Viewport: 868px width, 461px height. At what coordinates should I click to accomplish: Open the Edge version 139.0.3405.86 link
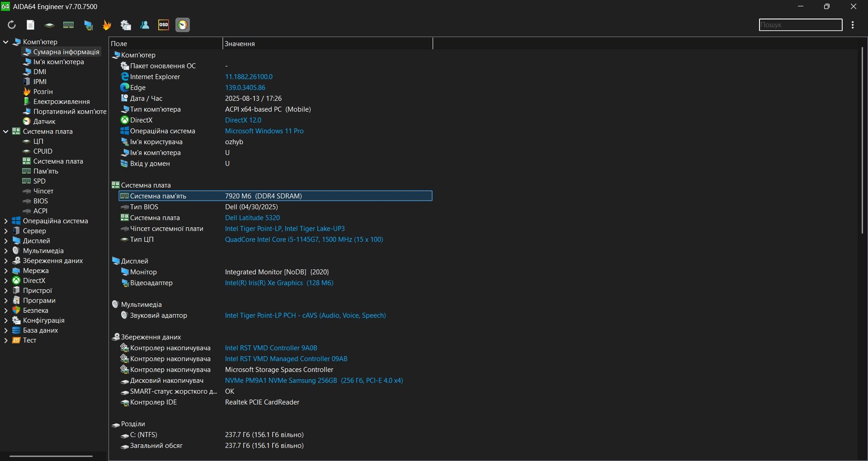pyautogui.click(x=245, y=88)
